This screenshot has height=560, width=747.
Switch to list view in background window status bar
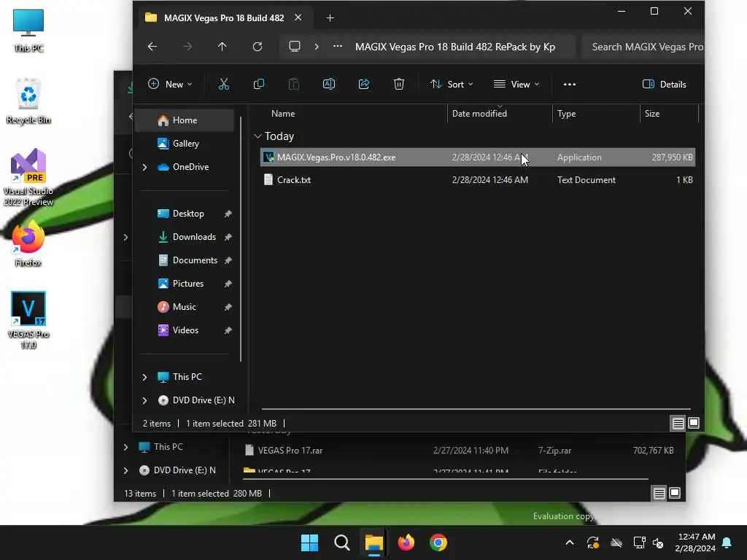pyautogui.click(x=659, y=494)
